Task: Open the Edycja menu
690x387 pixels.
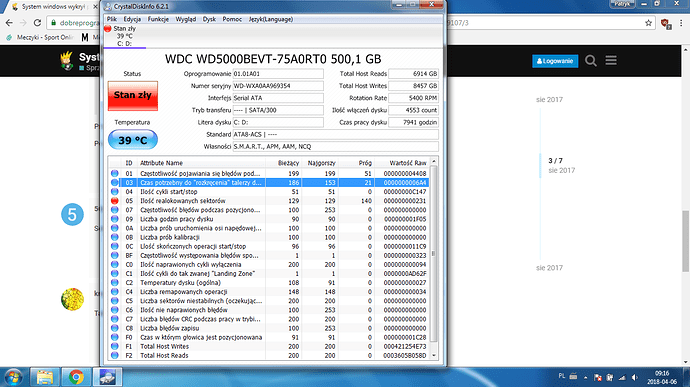Action: pos(132,19)
